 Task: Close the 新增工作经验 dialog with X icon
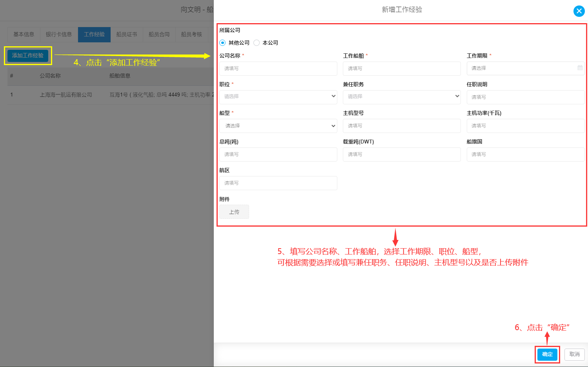tap(579, 11)
